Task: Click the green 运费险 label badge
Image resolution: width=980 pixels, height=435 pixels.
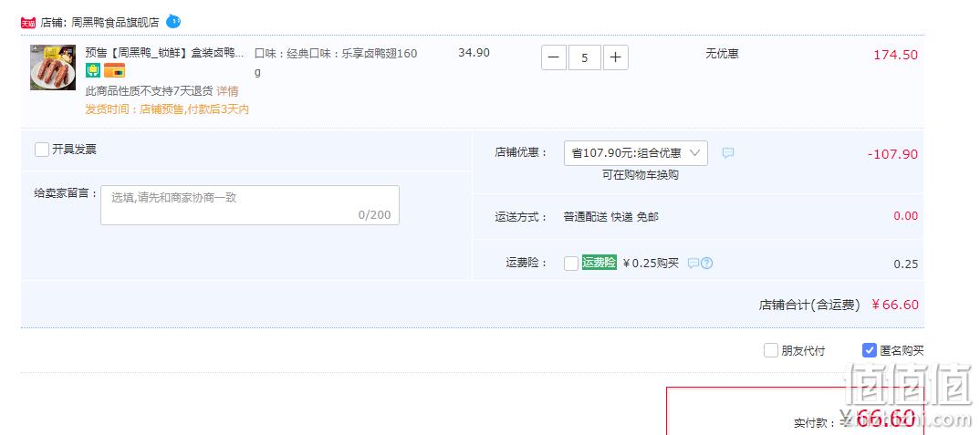Action: click(x=599, y=263)
